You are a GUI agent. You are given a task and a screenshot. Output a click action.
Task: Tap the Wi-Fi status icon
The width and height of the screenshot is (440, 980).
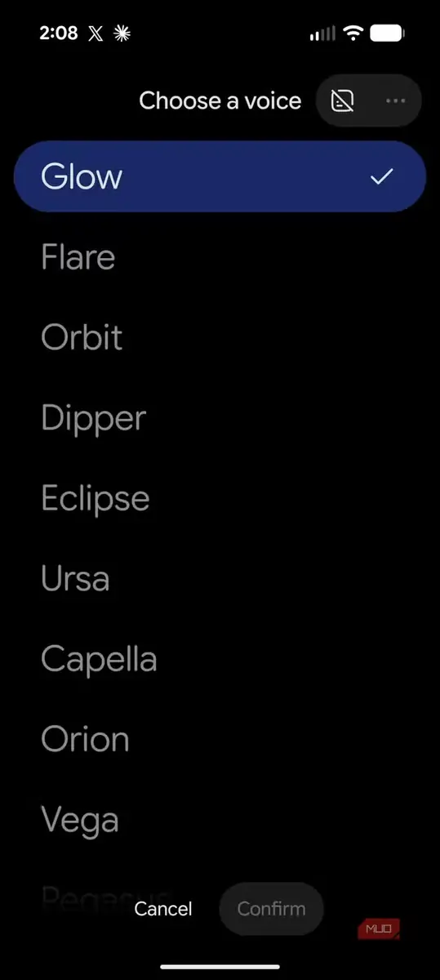353,33
